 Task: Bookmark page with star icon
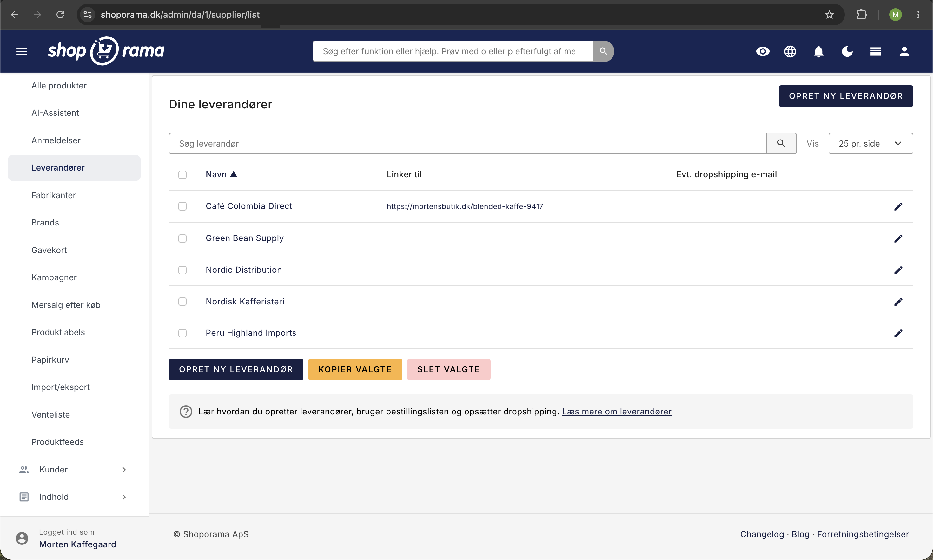click(x=829, y=15)
